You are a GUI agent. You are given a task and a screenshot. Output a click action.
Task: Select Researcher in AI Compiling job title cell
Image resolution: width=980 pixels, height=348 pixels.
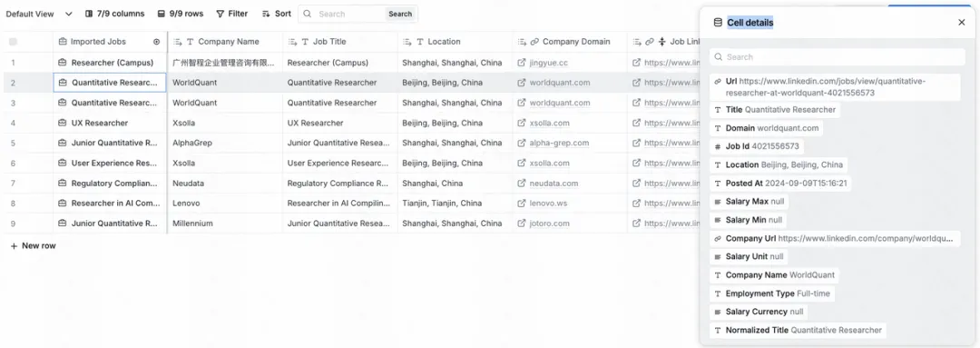(340, 204)
